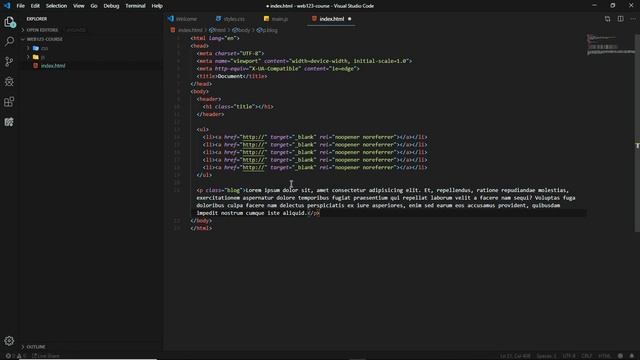This screenshot has width=640, height=360.
Task: Open the Terminal menu
Action: pyautogui.click(x=135, y=6)
